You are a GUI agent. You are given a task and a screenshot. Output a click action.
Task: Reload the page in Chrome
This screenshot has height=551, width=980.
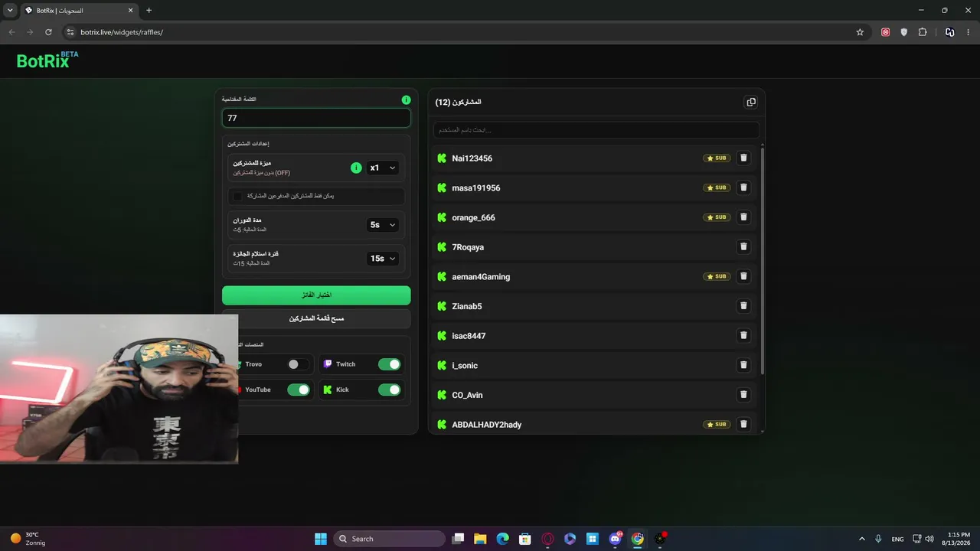[48, 32]
